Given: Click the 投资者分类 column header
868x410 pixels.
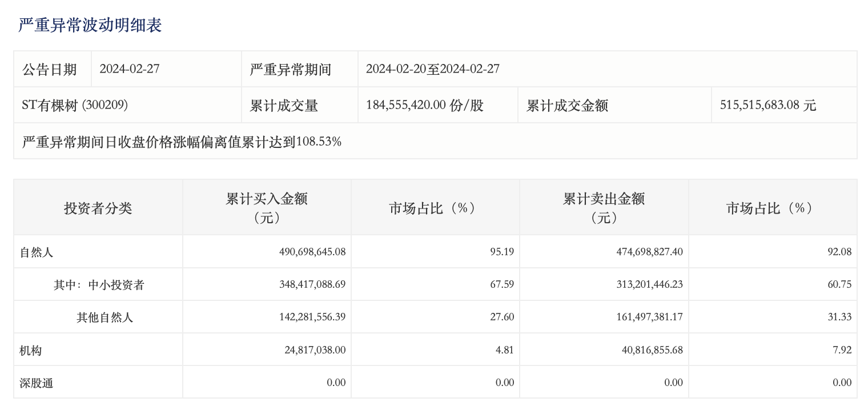Looking at the screenshot, I should point(98,208).
